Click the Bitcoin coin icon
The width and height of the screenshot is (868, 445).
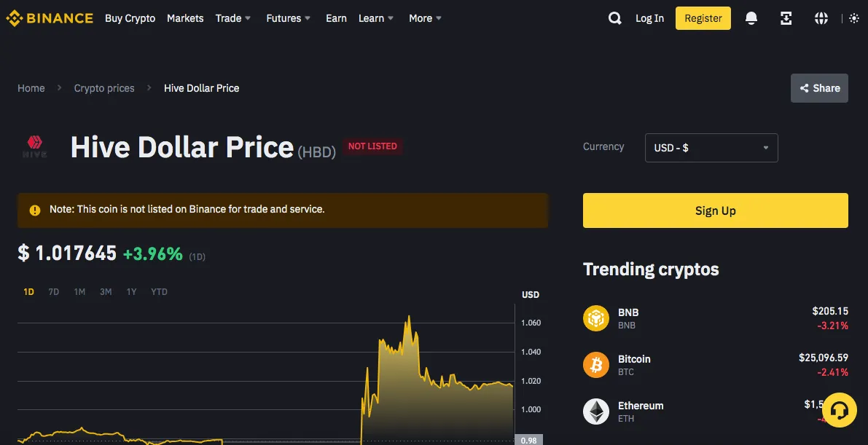point(596,365)
